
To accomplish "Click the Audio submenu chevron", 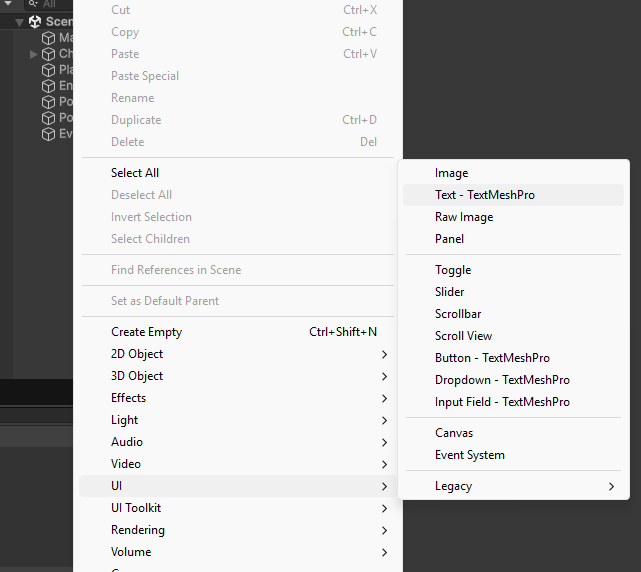I will [384, 442].
